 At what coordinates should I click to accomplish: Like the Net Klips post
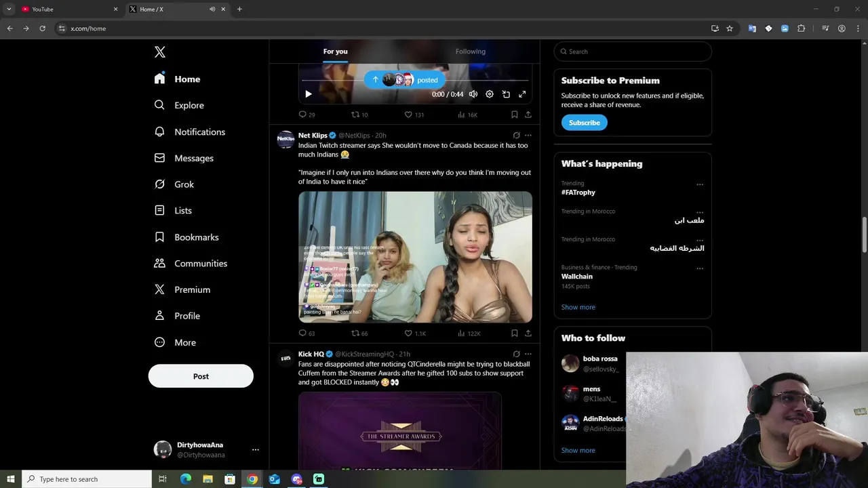(415, 333)
